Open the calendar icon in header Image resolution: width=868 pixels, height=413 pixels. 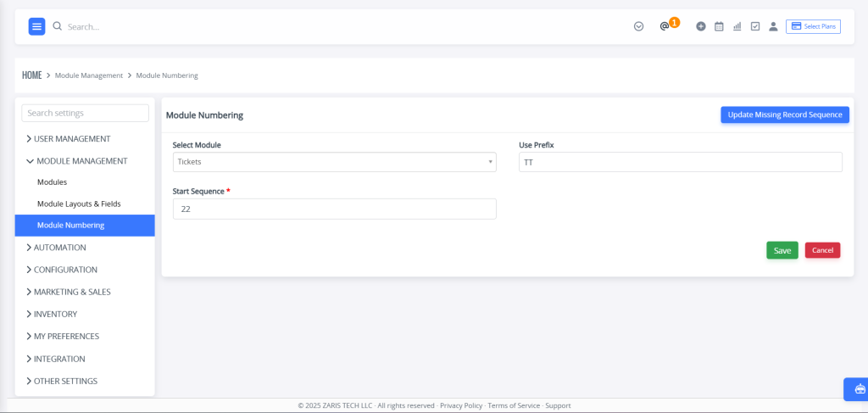click(x=719, y=26)
